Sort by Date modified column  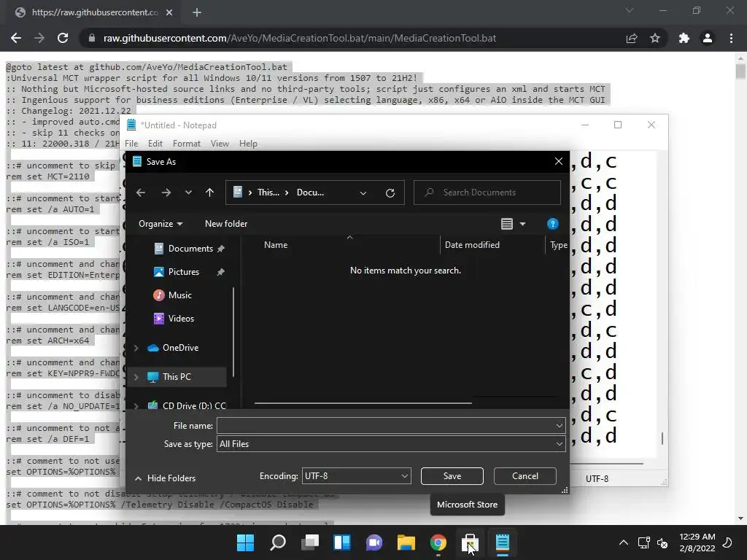(x=472, y=245)
